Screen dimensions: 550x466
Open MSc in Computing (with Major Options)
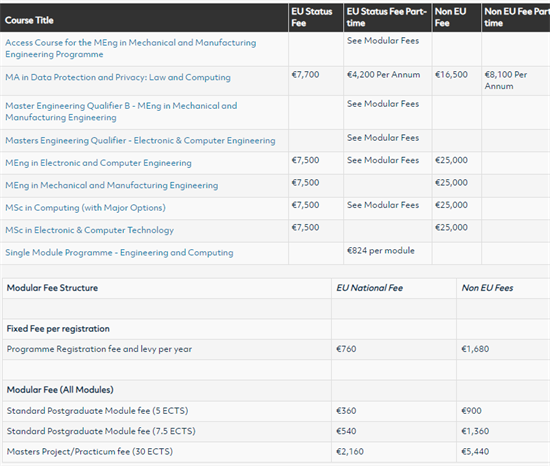[85, 208]
